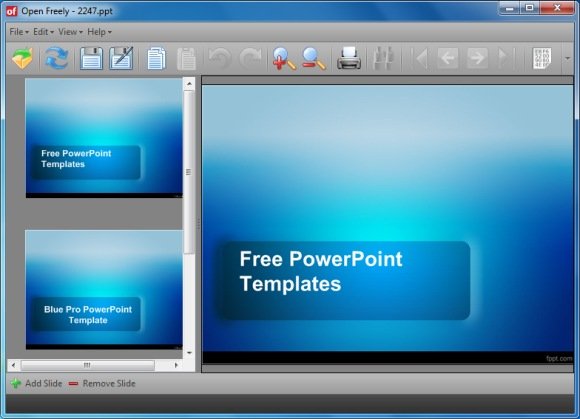Open the View menu
The height and width of the screenshot is (419, 580).
tap(70, 32)
